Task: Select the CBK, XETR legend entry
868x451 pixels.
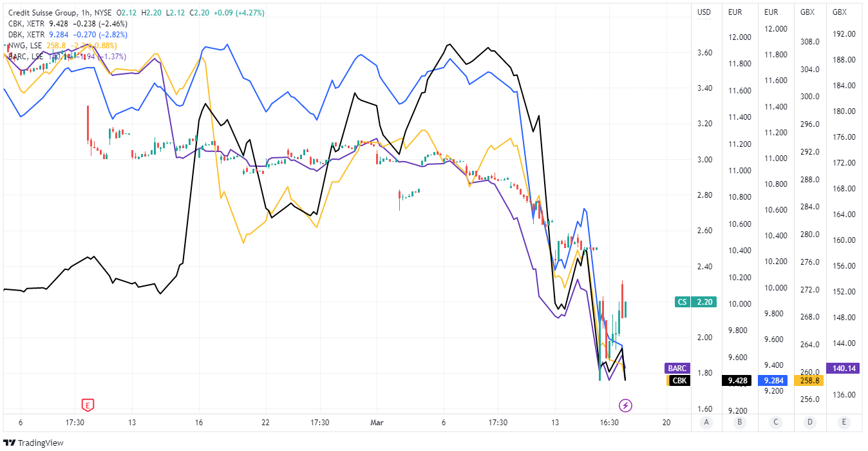Action: coord(27,24)
